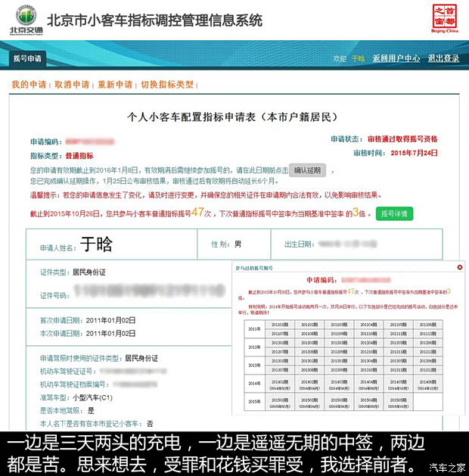Click the 2011年 row header in popup
This screenshot has width=469, height=476.
click(x=254, y=329)
